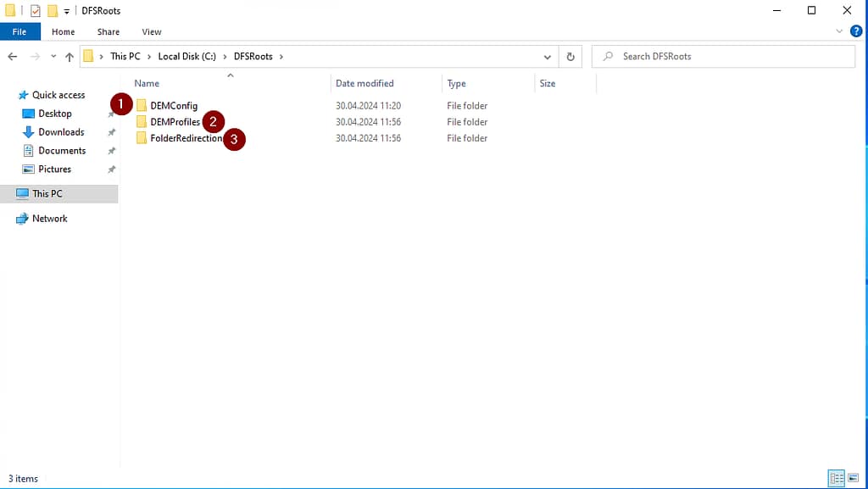Open the File menu
Viewport: 868px width, 489px height.
tap(19, 32)
